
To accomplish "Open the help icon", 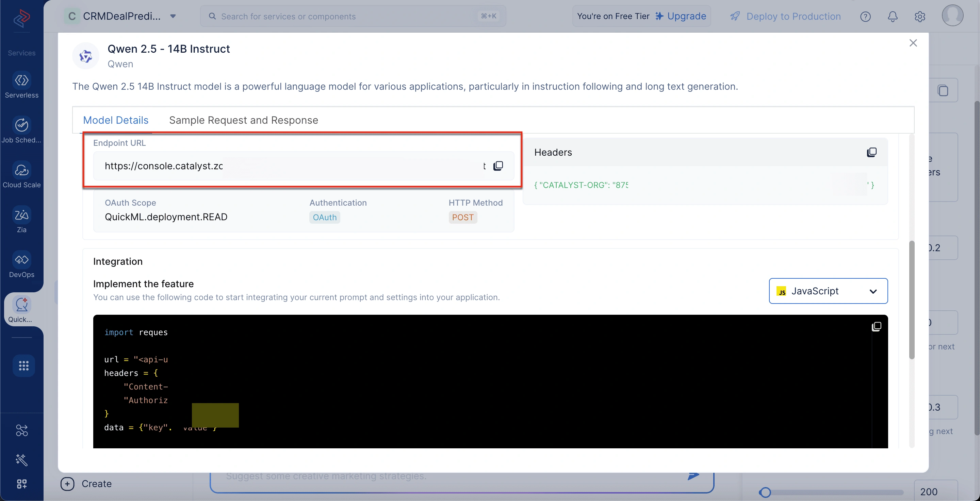I will tap(865, 16).
